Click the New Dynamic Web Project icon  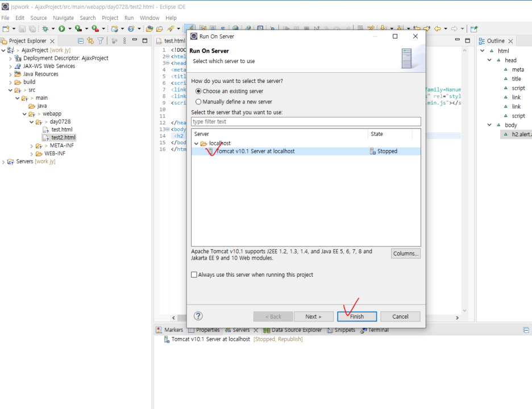click(115, 29)
